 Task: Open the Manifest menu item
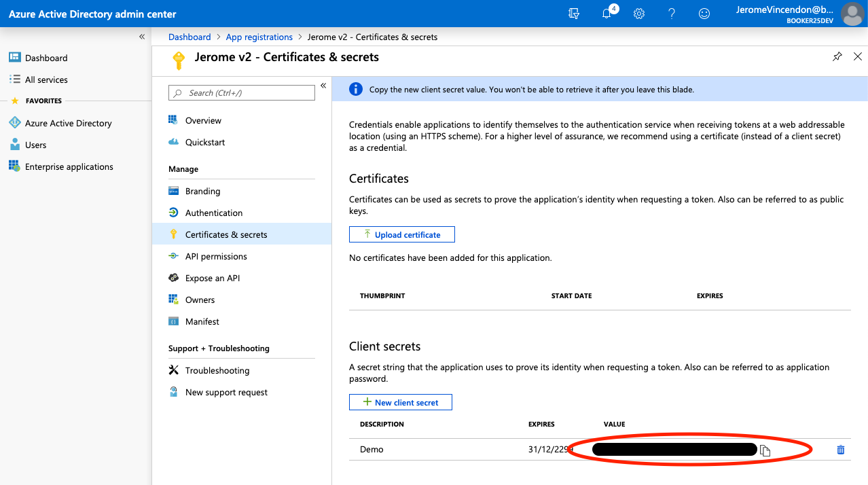(202, 321)
